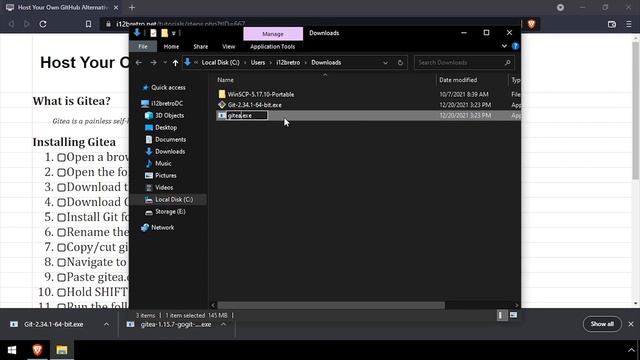The width and height of the screenshot is (640, 360).
Task: Open the Share ribbon tab
Action: point(200,47)
